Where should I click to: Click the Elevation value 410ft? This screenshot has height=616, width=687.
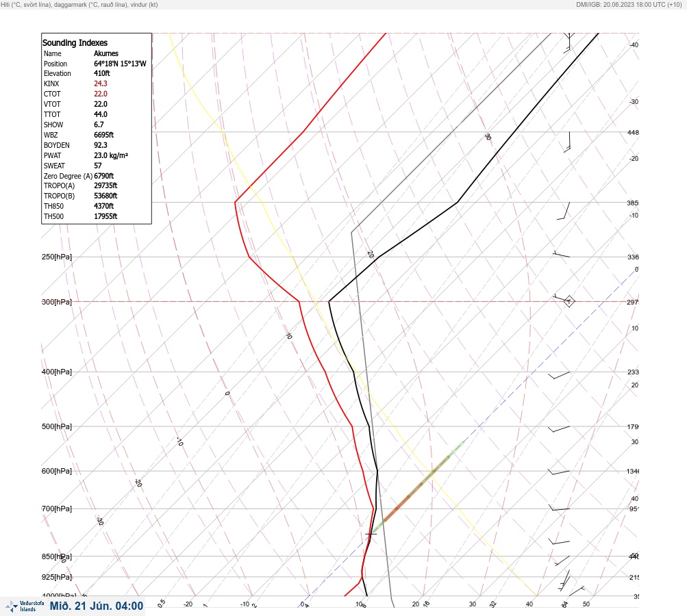point(101,73)
